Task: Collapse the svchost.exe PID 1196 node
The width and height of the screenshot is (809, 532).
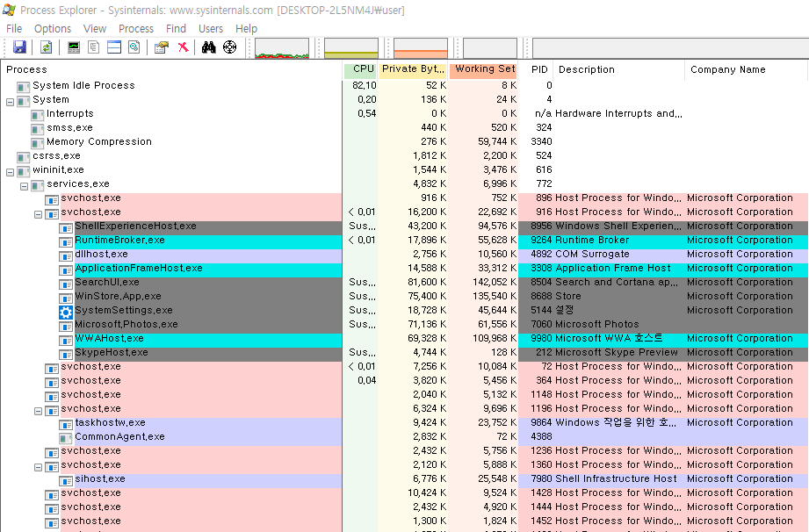Action: click(x=38, y=412)
